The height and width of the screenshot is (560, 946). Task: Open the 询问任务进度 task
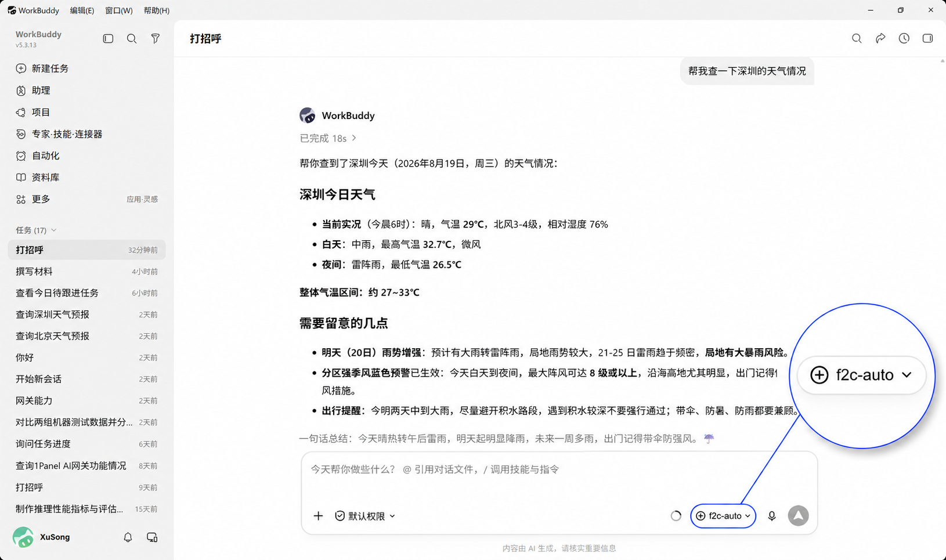[87, 444]
